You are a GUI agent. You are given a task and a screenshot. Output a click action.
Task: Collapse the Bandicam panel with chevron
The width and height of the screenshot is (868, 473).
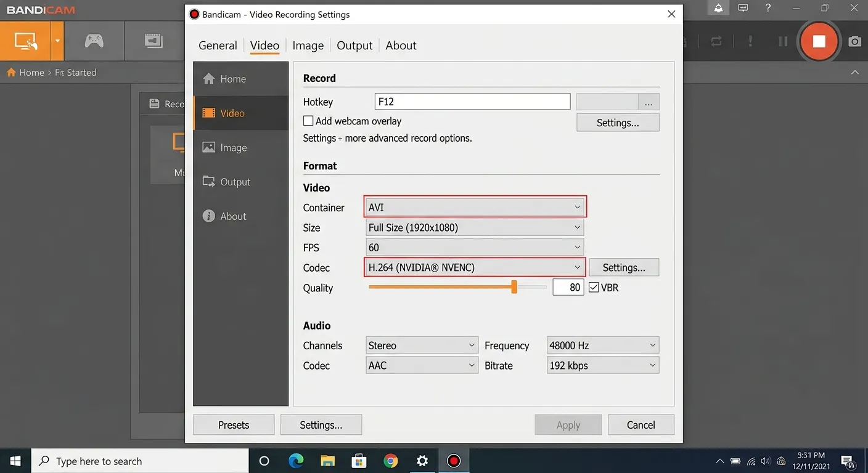[854, 72]
